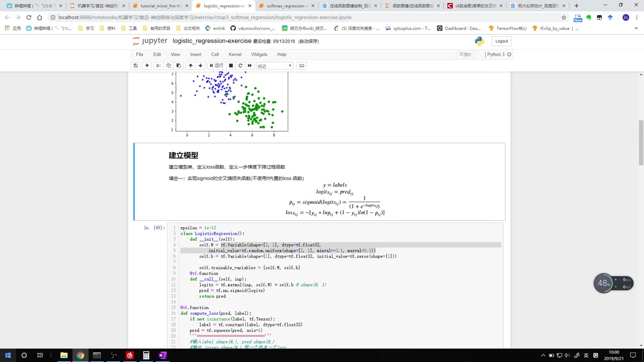This screenshot has height=362, width=644.
Task: Cut selected cells with scissors icon
Action: pyautogui.click(x=158, y=66)
